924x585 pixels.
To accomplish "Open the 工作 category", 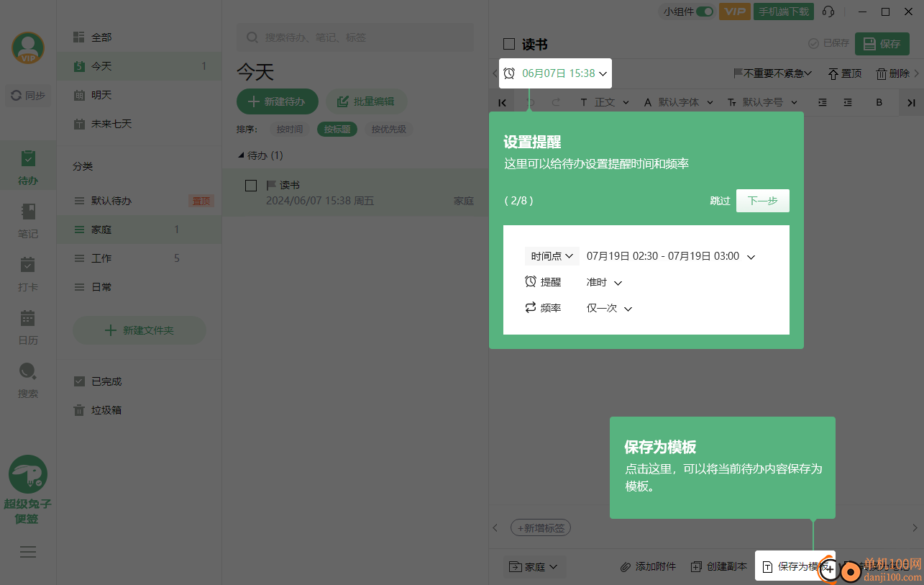I will pyautogui.click(x=139, y=258).
